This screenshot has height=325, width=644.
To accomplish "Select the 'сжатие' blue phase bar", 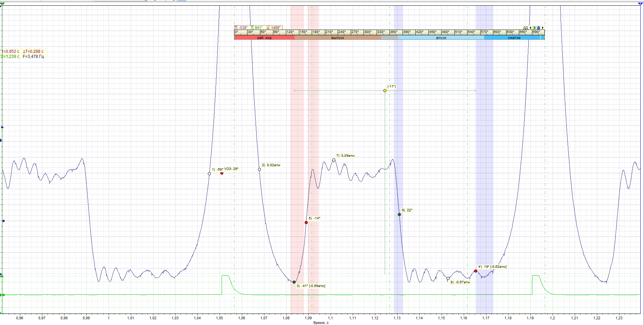I will 514,38.
